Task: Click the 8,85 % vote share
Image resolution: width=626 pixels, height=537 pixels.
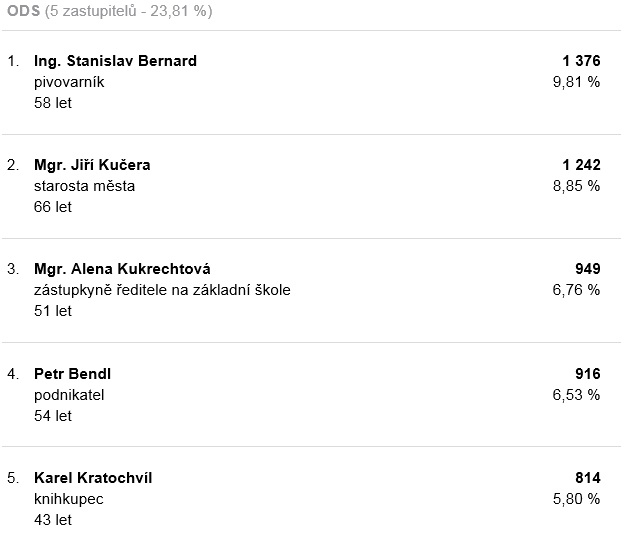Action: 576,186
